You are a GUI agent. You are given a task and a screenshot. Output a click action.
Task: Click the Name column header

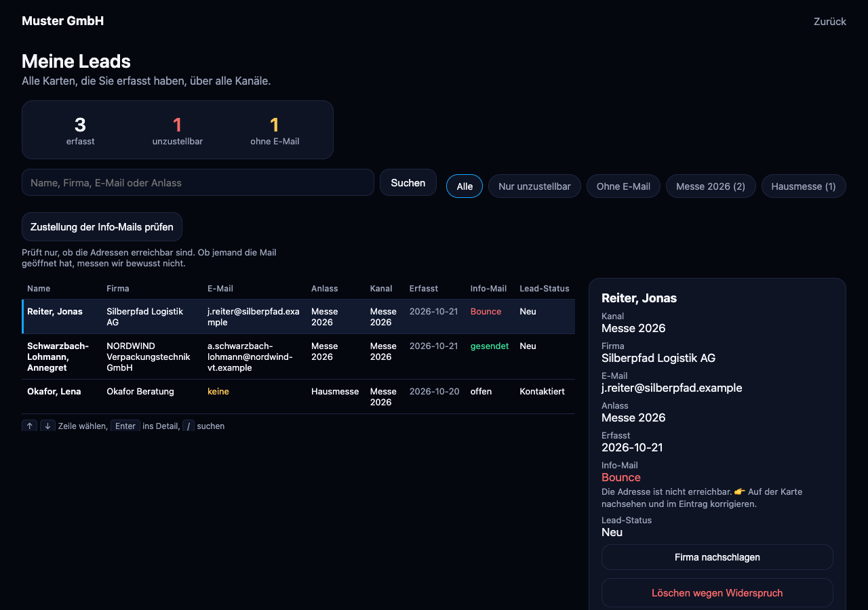[x=39, y=289]
